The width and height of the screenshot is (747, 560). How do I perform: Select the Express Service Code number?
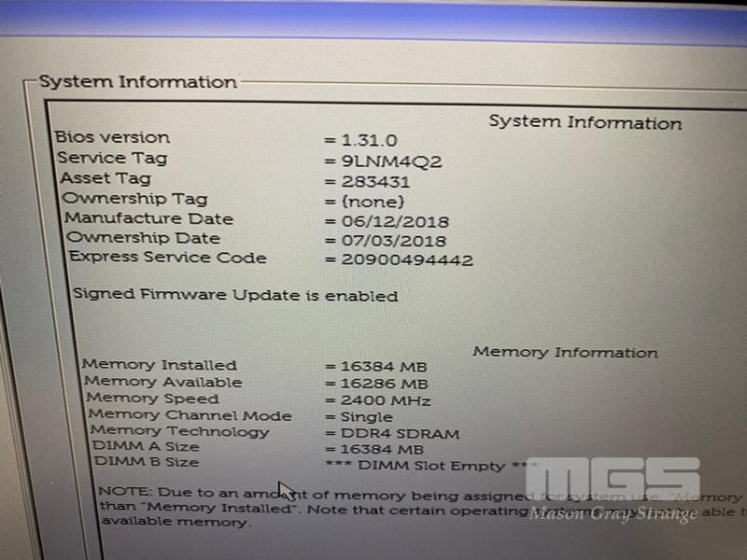407,260
